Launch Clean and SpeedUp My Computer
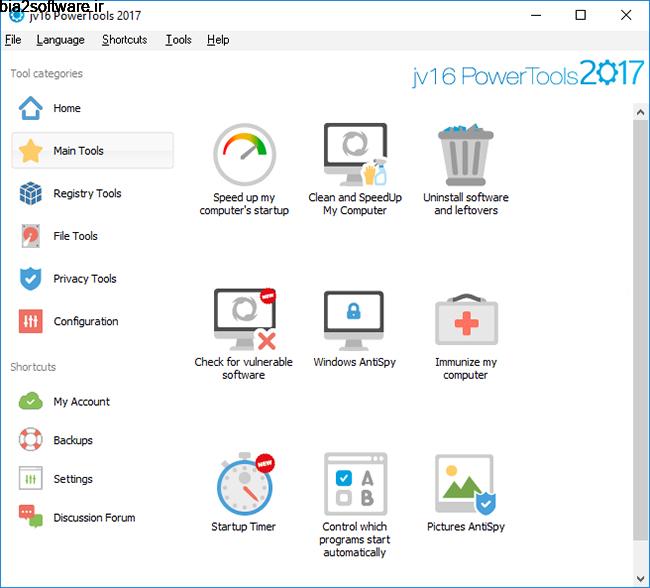 click(x=355, y=157)
